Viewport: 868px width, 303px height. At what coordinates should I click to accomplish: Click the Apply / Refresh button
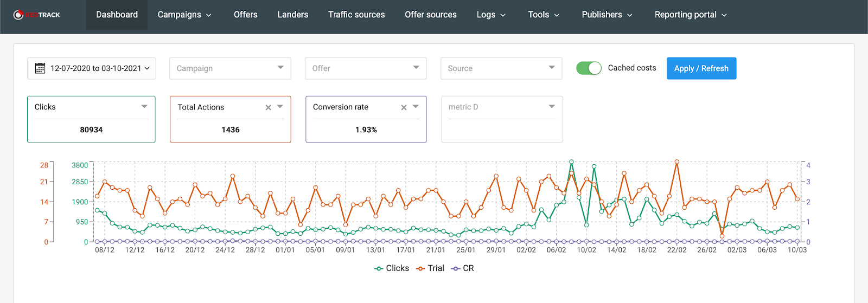701,68
